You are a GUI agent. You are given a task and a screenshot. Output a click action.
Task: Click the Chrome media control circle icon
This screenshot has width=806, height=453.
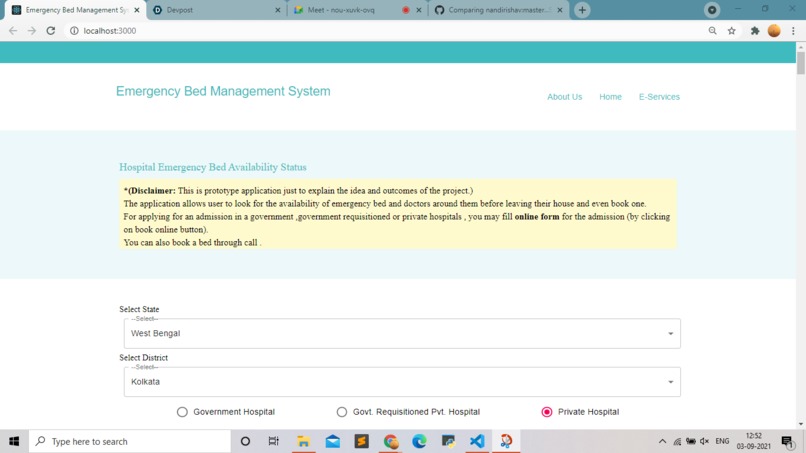[712, 10]
